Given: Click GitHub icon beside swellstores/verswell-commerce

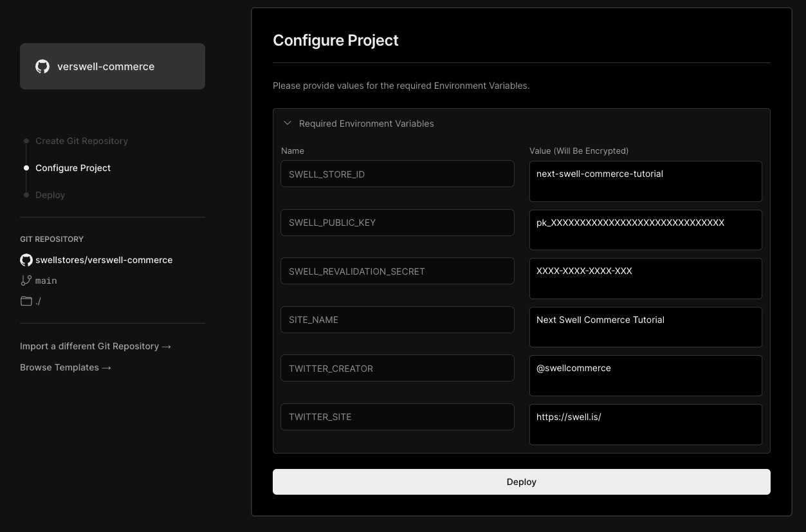Looking at the screenshot, I should point(26,260).
